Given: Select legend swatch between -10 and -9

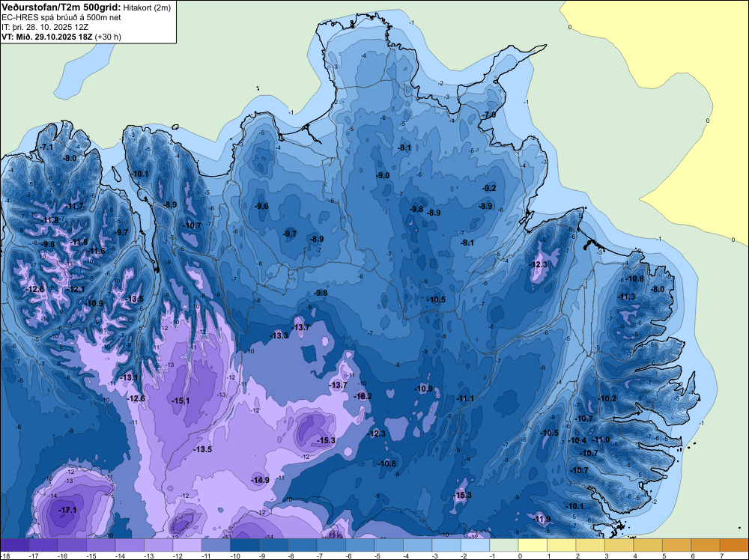Looking at the screenshot, I should click(245, 545).
